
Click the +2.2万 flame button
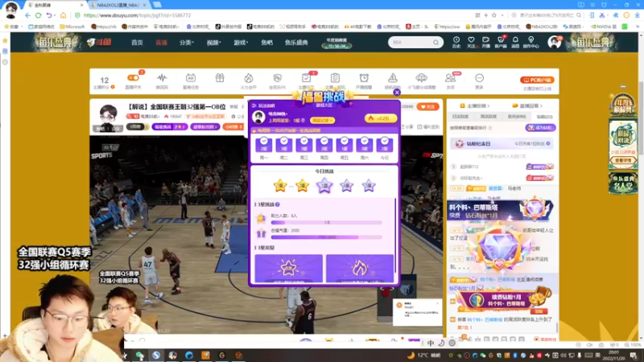click(x=381, y=118)
